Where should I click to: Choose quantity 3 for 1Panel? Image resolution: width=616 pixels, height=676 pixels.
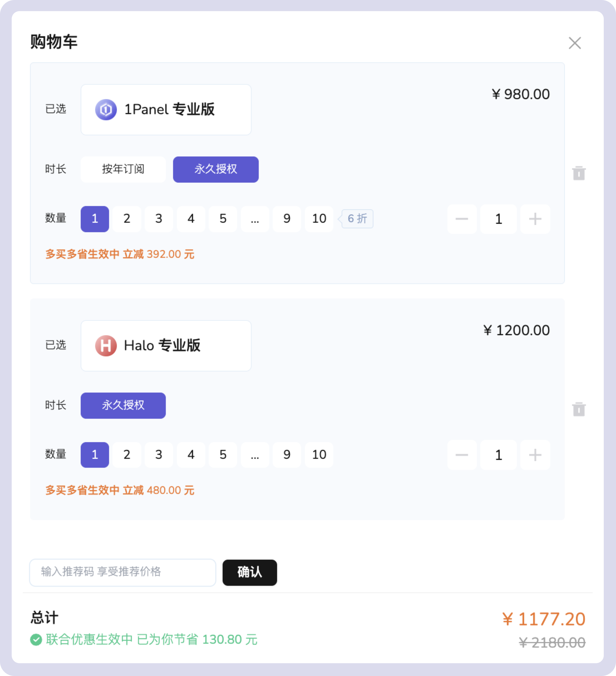tap(159, 219)
